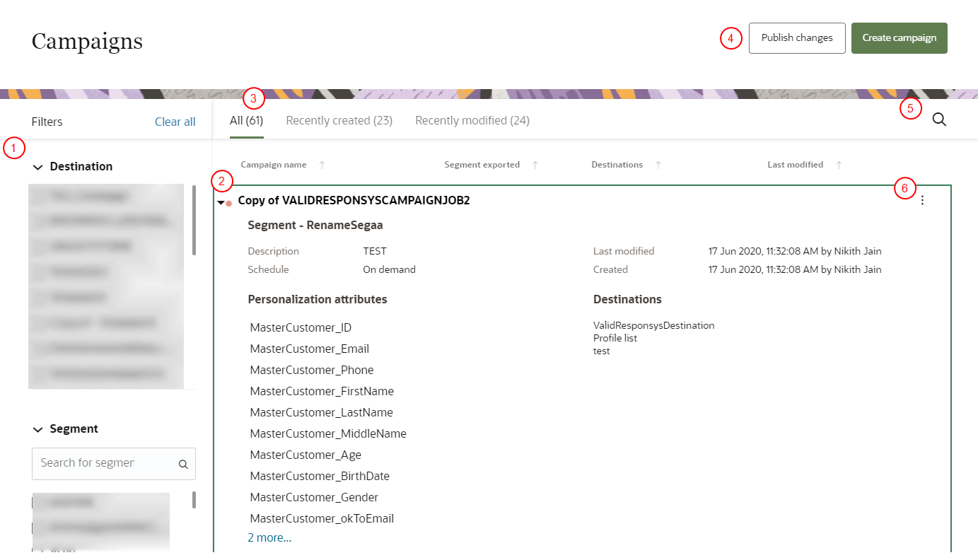Click the campaign title Copy of VALIDRESPONSYSCAMPAIGNJOB2

click(x=354, y=200)
